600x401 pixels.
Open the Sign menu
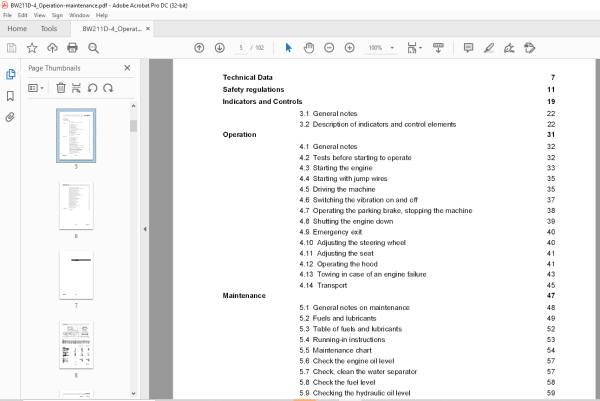57,15
